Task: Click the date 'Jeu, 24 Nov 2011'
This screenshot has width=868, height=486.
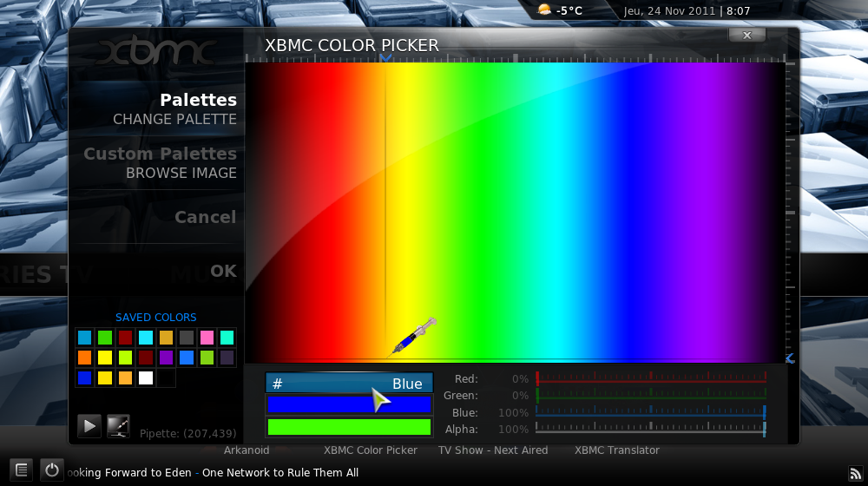Action: point(669,11)
